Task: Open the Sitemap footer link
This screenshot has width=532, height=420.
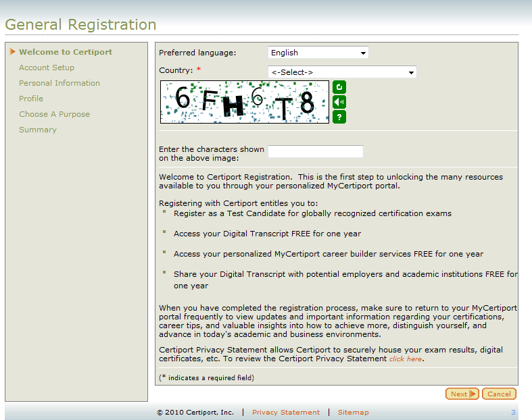Action: (x=353, y=412)
